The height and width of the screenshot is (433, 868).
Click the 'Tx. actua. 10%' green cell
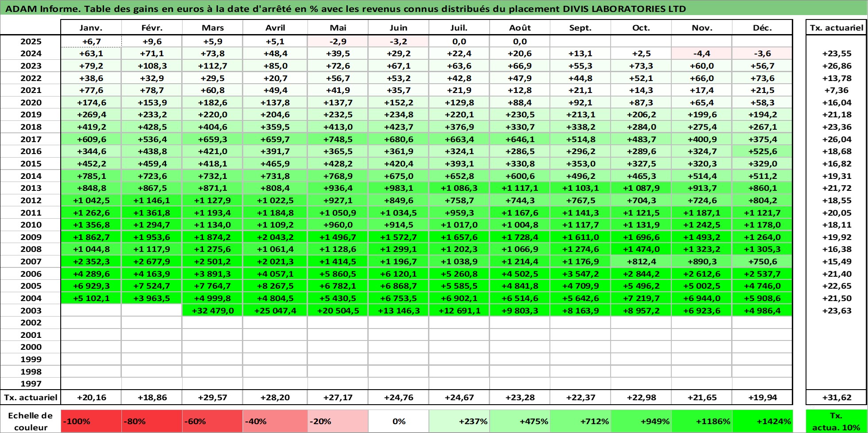(836, 421)
